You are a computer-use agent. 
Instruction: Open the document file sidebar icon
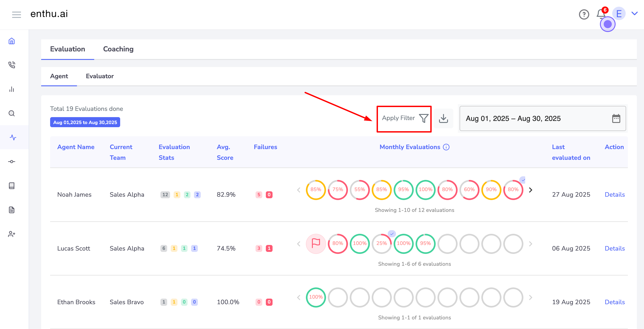(x=11, y=210)
